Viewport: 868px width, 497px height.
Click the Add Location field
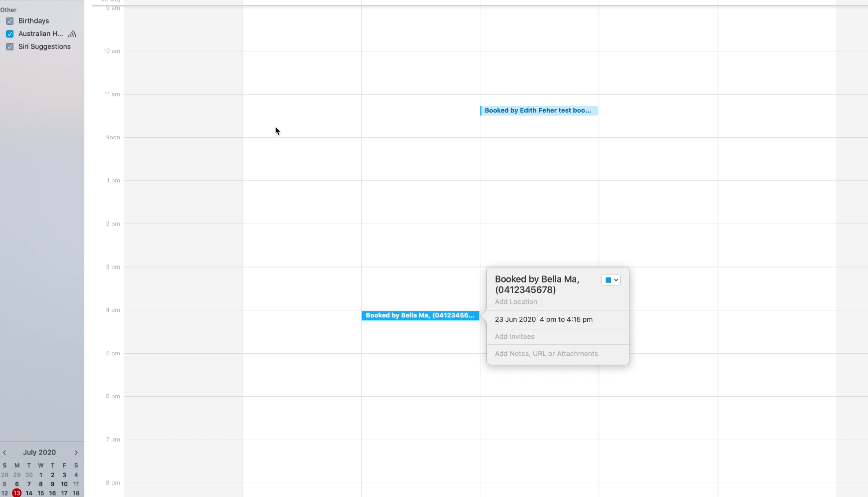pyautogui.click(x=516, y=302)
